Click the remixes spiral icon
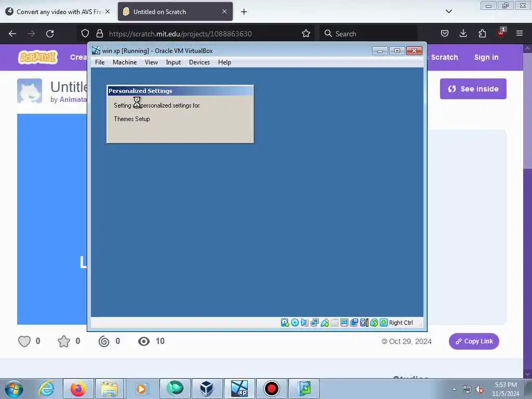The height and width of the screenshot is (399, 532). point(104,341)
